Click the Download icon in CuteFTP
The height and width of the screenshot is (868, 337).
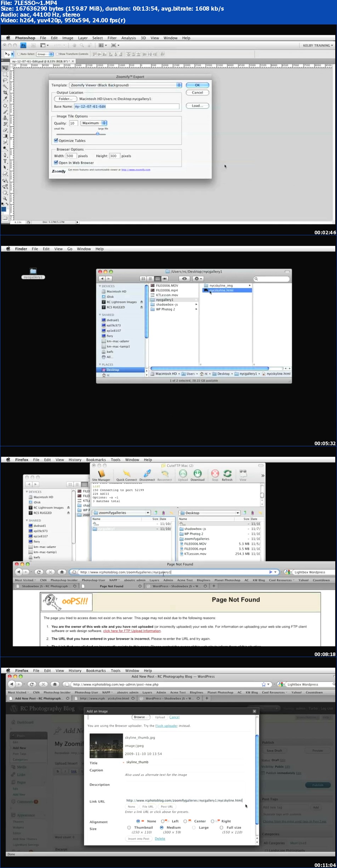[x=198, y=475]
